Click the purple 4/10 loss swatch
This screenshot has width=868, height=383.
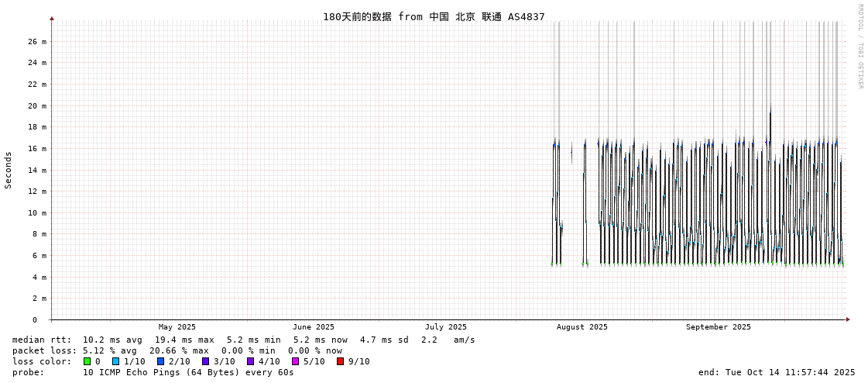pyautogui.click(x=251, y=361)
